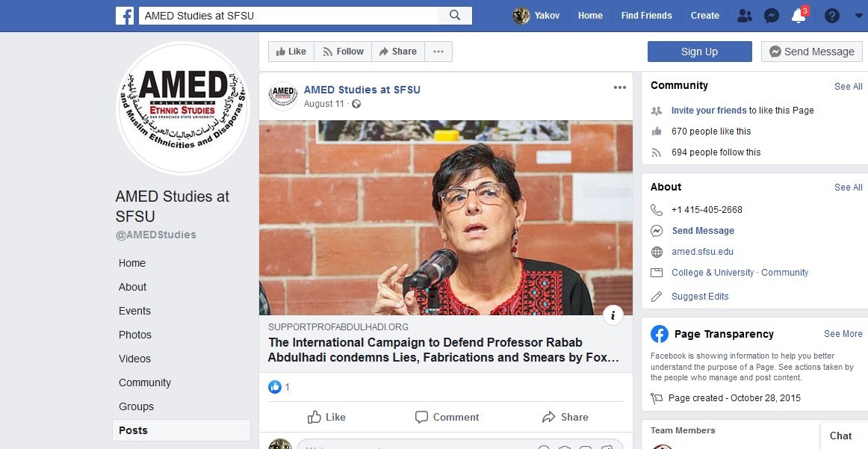This screenshot has height=449, width=868.
Task: Click the College & University category link
Action: coord(713,273)
